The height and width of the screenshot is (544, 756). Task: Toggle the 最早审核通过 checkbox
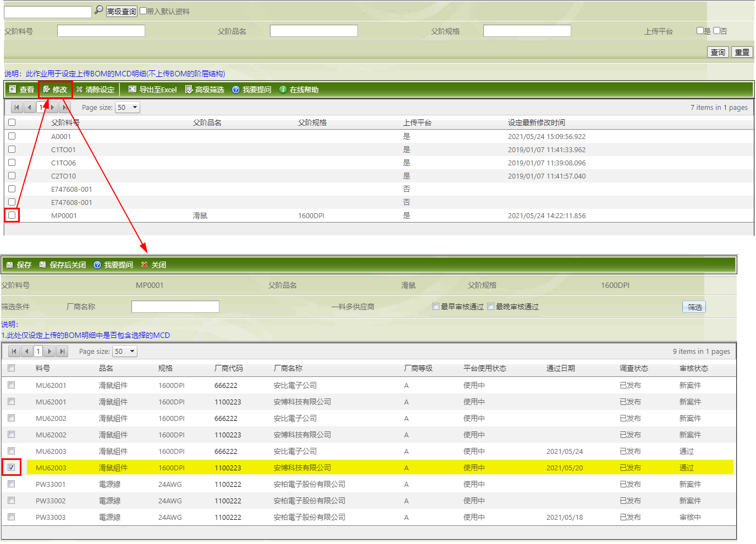[x=435, y=307]
